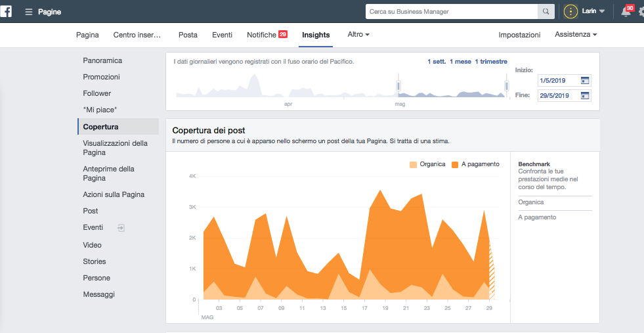Select the 1 trimestre date range
The height and width of the screenshot is (333, 644).
coord(491,62)
